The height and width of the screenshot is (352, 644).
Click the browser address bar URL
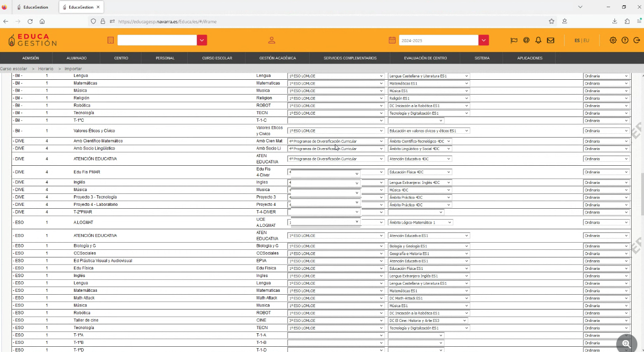point(167,21)
